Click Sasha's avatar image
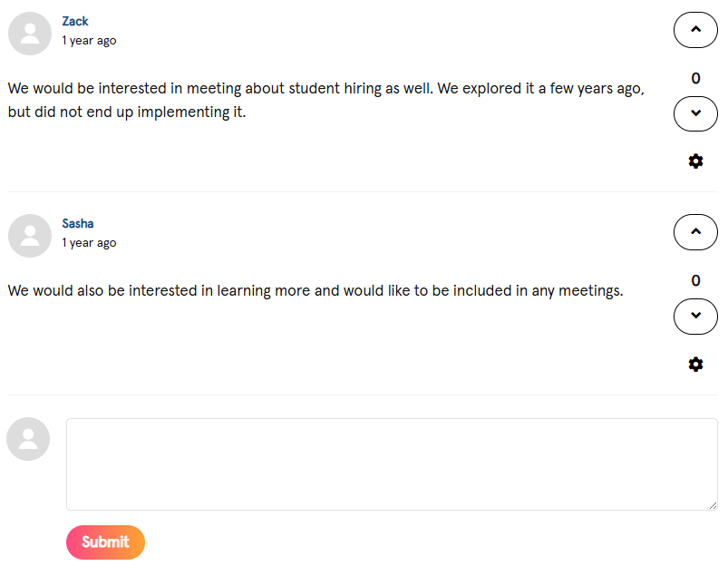 [29, 235]
